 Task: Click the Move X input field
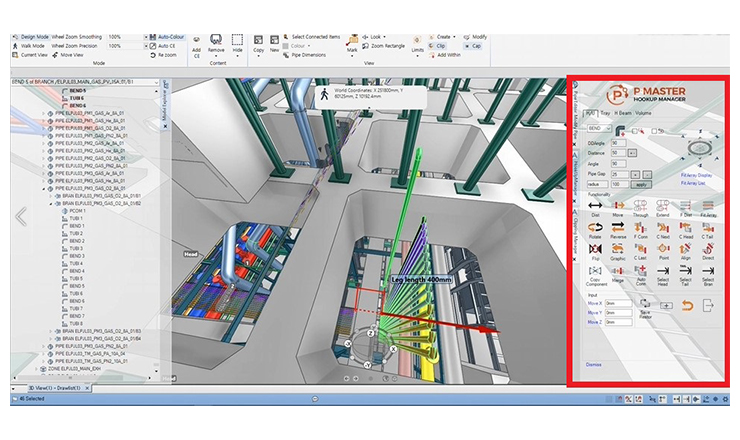pyautogui.click(x=617, y=302)
